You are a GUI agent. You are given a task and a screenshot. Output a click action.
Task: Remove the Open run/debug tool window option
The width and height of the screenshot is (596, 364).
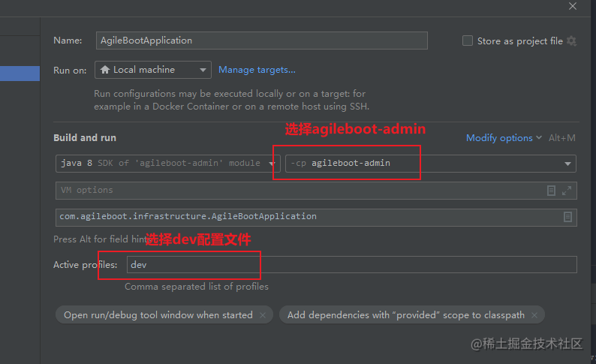(x=263, y=315)
